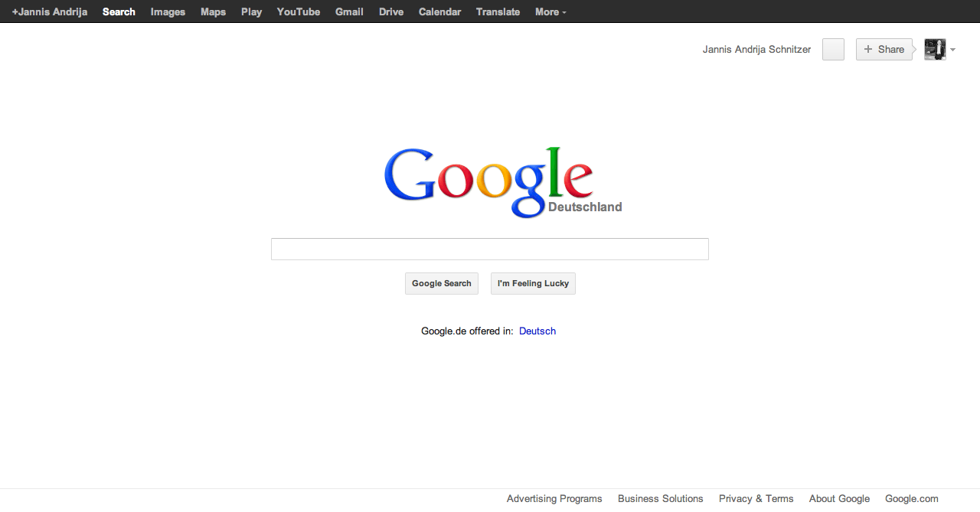The width and height of the screenshot is (980, 512).
Task: Open About Google link
Action: point(839,498)
